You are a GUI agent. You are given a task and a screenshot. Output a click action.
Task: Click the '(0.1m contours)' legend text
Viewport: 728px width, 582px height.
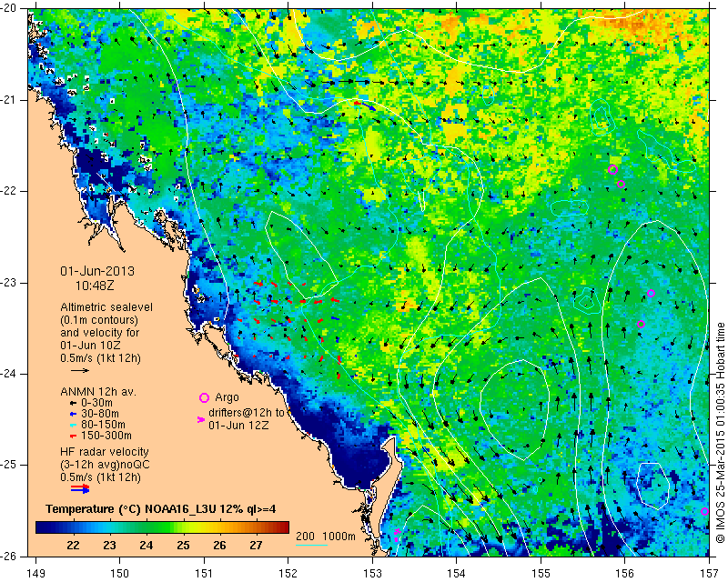pos(99,320)
